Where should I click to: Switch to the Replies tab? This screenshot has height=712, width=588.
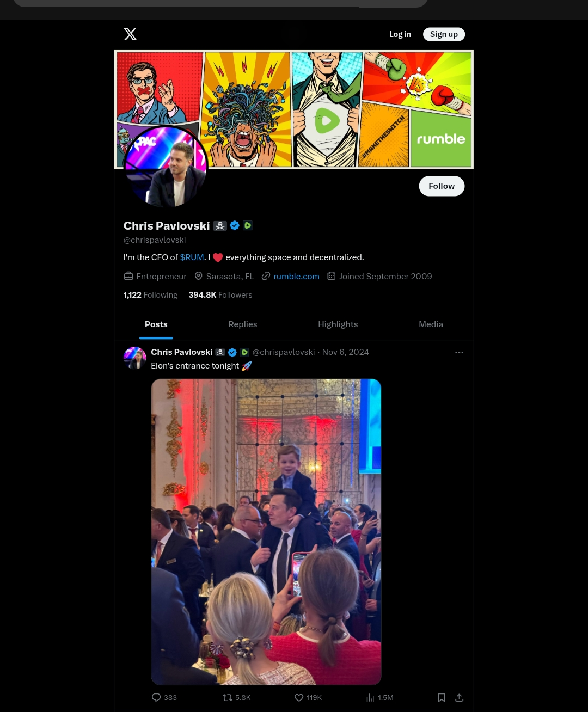[243, 324]
